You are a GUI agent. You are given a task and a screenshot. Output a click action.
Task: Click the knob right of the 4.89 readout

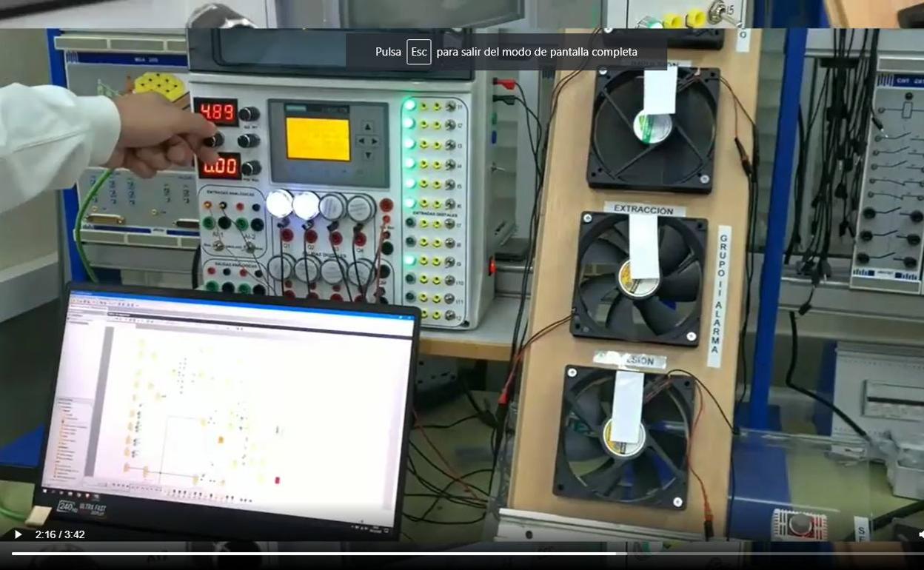pyautogui.click(x=249, y=114)
